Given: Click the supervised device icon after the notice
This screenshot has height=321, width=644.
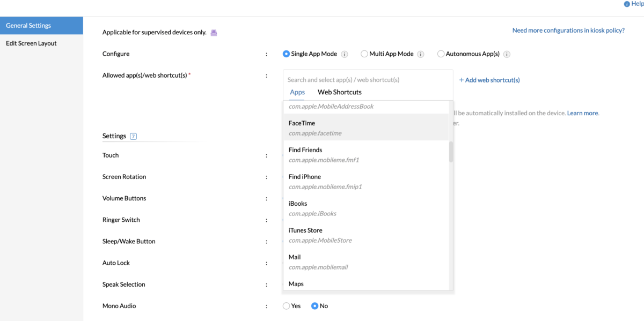Looking at the screenshot, I should pyautogui.click(x=213, y=32).
